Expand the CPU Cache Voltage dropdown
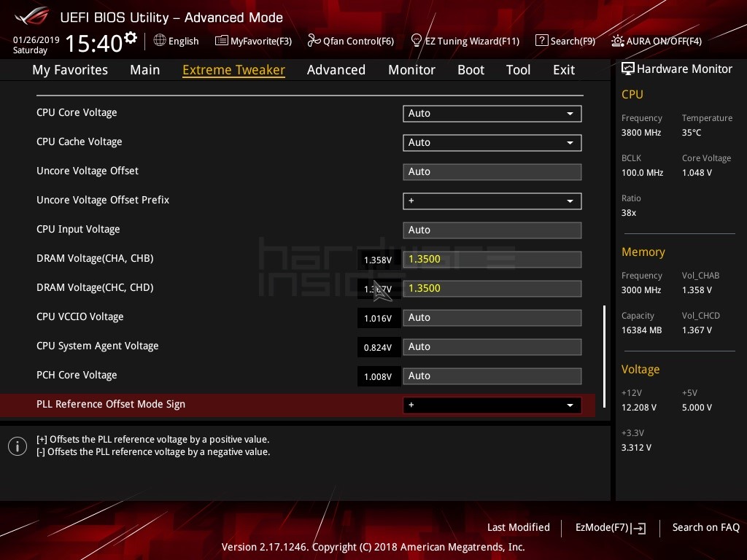Viewport: 747px width, 560px height. pos(492,143)
